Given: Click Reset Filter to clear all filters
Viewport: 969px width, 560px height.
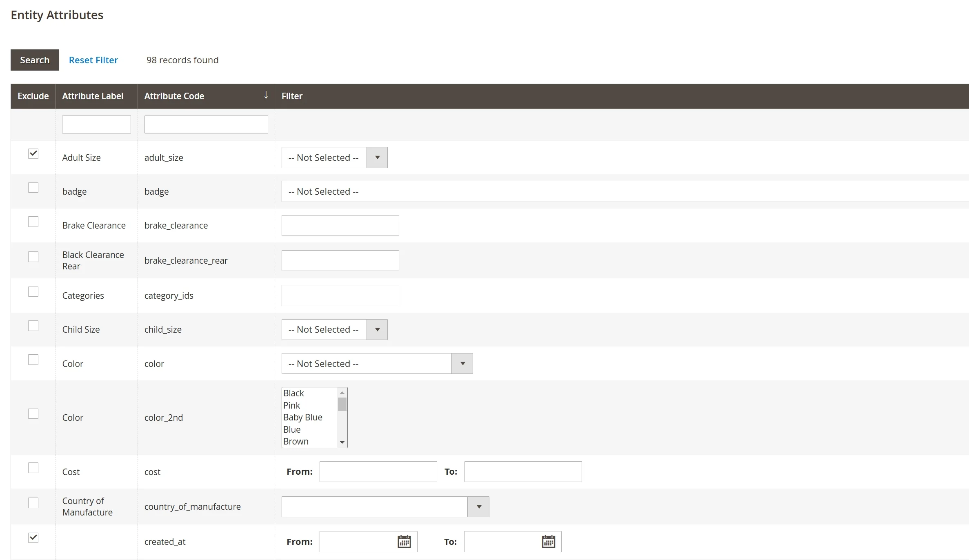Looking at the screenshot, I should pos(93,59).
